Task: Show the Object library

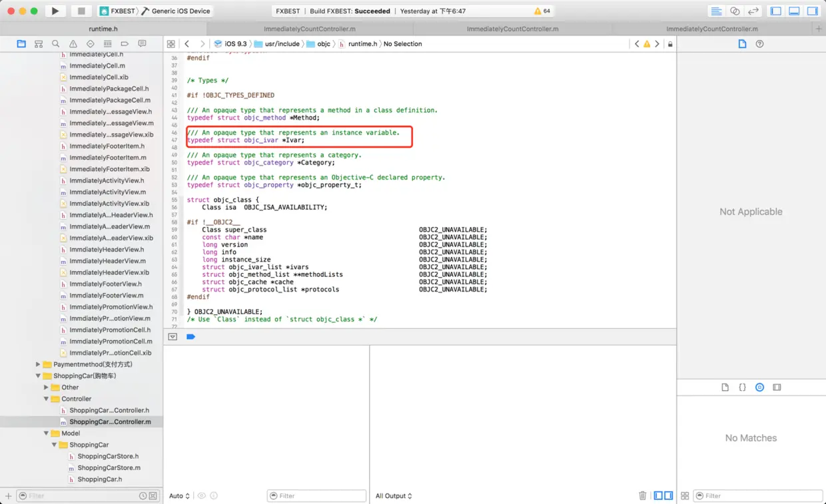Action: click(x=759, y=387)
